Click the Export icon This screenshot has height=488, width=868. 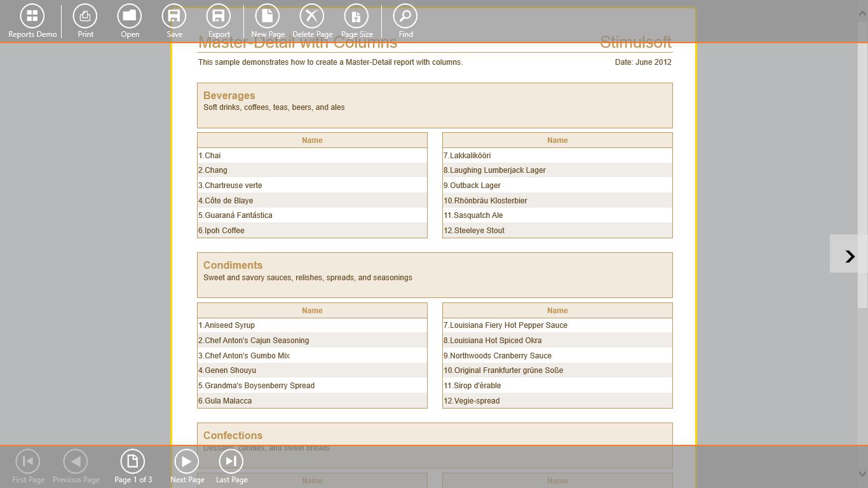point(219,16)
